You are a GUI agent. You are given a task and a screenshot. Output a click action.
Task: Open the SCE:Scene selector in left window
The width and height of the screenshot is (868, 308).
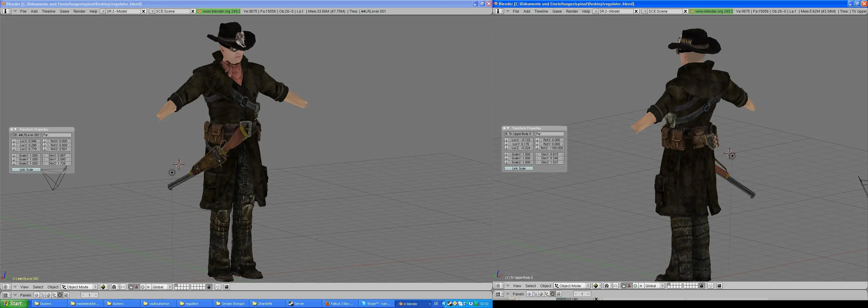tap(152, 11)
